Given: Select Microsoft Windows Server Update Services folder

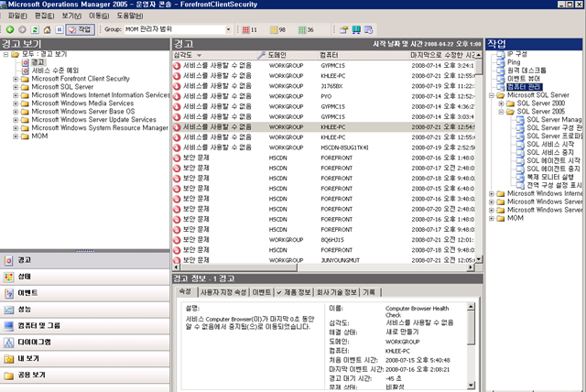Looking at the screenshot, I should (x=93, y=120).
